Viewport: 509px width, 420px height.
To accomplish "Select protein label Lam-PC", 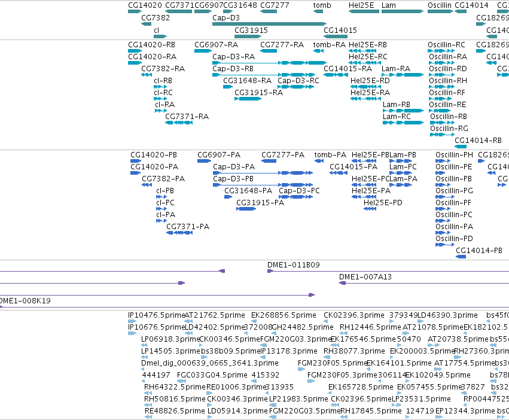I will (x=403, y=167).
